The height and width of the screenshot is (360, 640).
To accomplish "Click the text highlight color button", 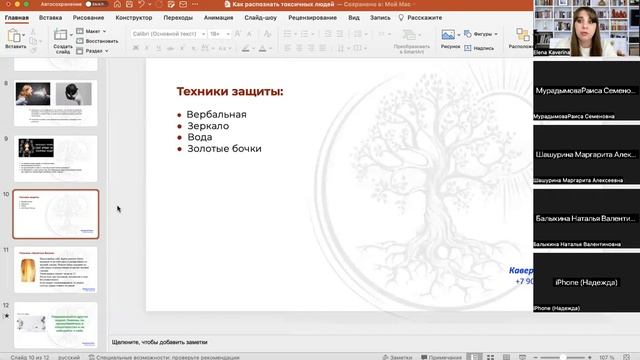I will [245, 48].
